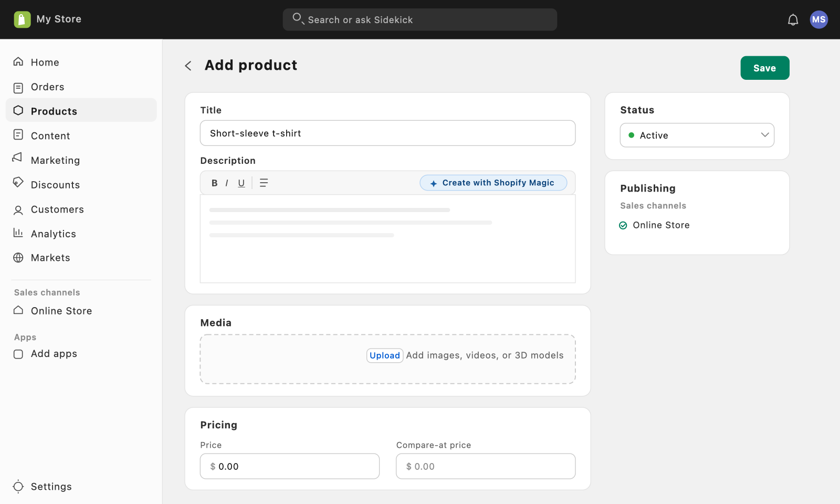Open Content in the sidebar

81,135
